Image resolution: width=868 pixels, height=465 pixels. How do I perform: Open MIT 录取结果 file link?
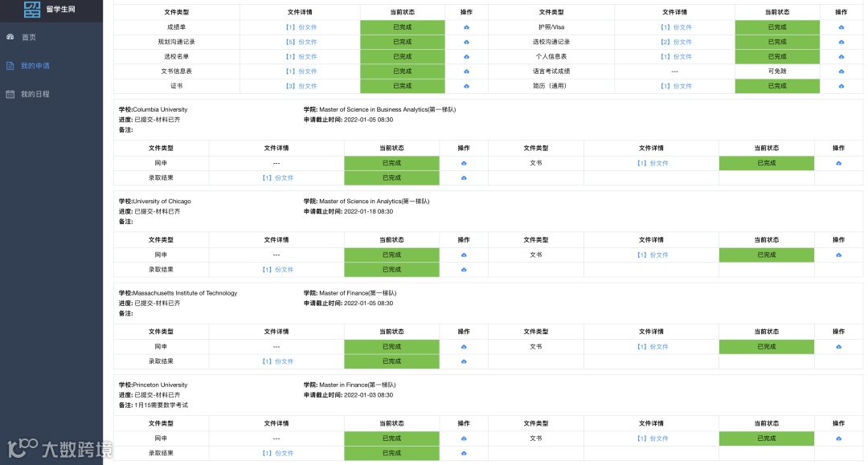point(278,361)
